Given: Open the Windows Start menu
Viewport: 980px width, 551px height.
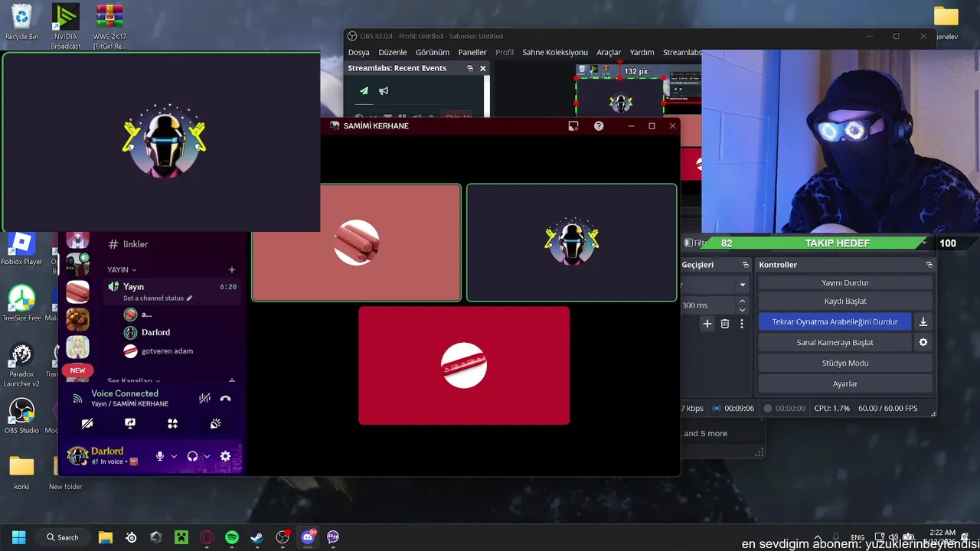Looking at the screenshot, I should coord(18,537).
